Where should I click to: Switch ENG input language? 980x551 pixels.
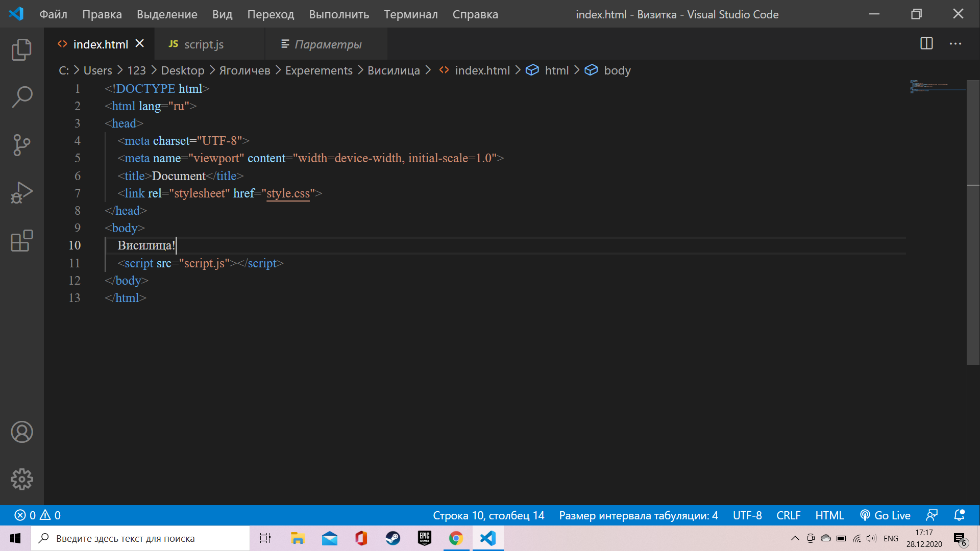[x=891, y=538]
